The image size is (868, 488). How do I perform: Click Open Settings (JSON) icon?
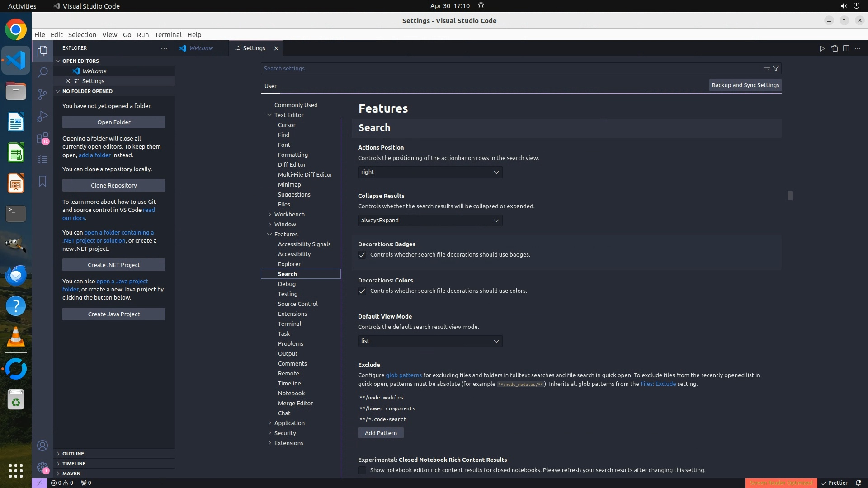click(834, 48)
